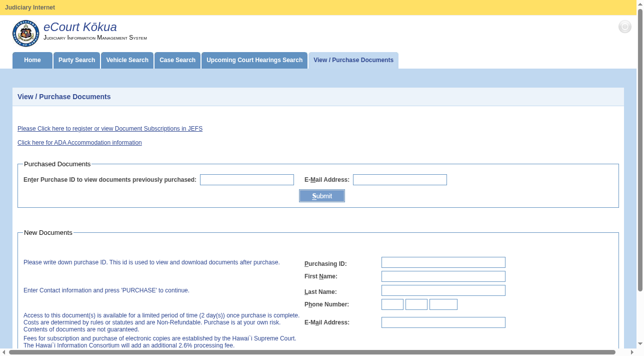Open the Vehicle Search tab

pos(127,60)
